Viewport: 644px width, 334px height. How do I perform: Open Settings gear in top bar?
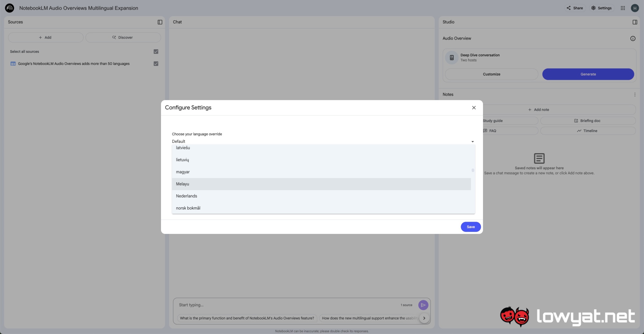click(601, 8)
